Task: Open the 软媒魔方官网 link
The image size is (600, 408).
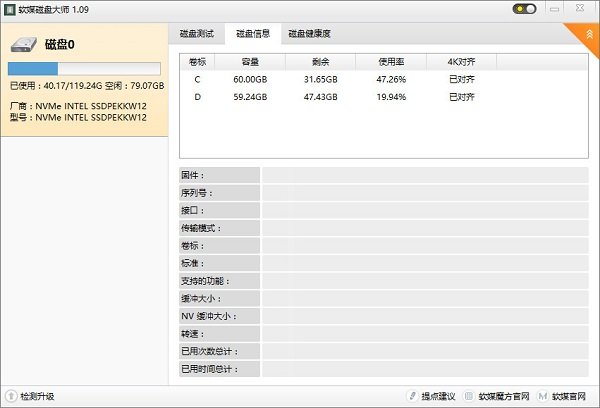Action: click(x=506, y=396)
